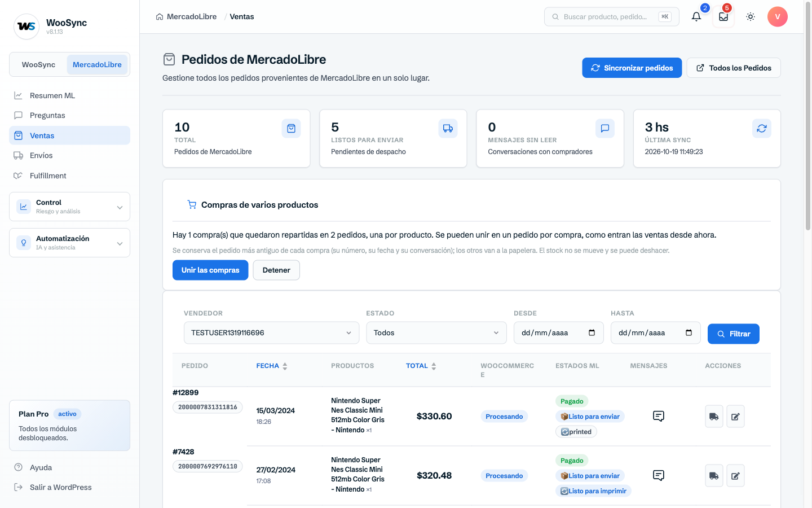This screenshot has width=812, height=508.
Task: Click the Filtrar button
Action: [734, 334]
